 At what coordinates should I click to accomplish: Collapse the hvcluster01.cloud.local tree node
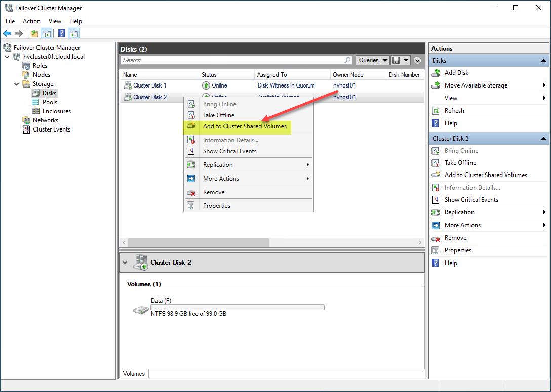(8, 57)
